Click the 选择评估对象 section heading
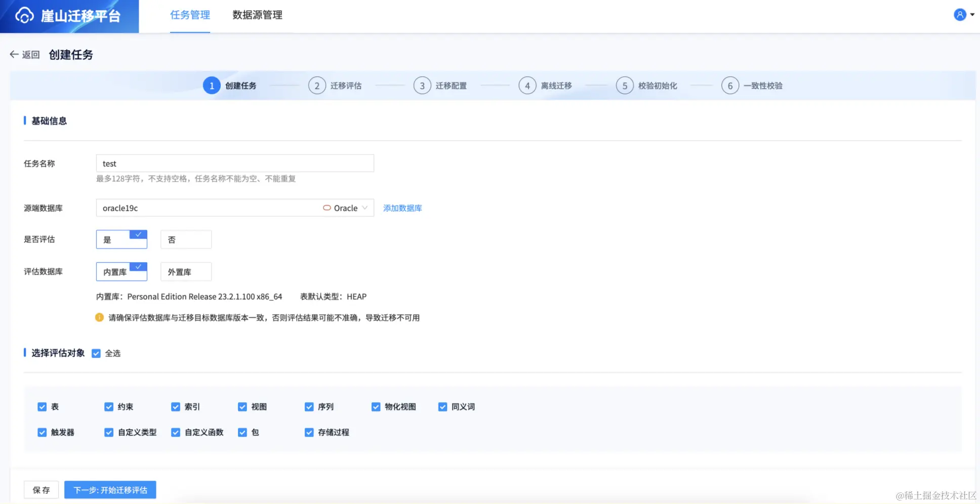The height and width of the screenshot is (504, 980). click(58, 353)
